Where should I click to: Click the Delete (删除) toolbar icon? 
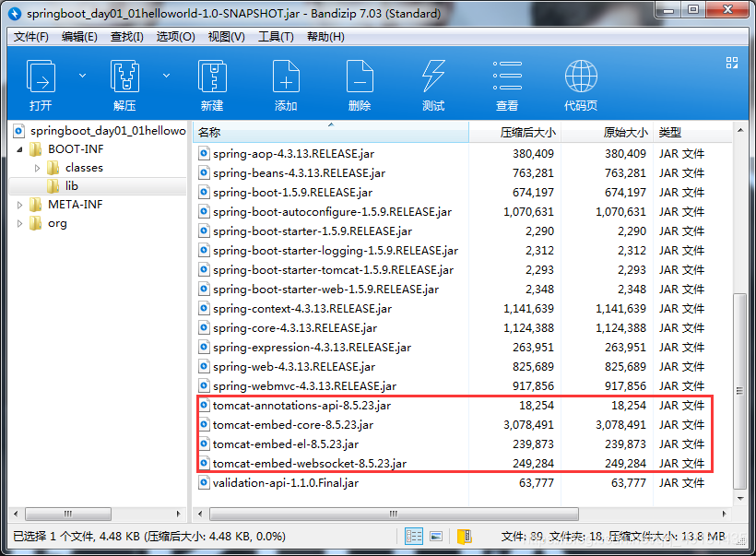click(x=360, y=77)
